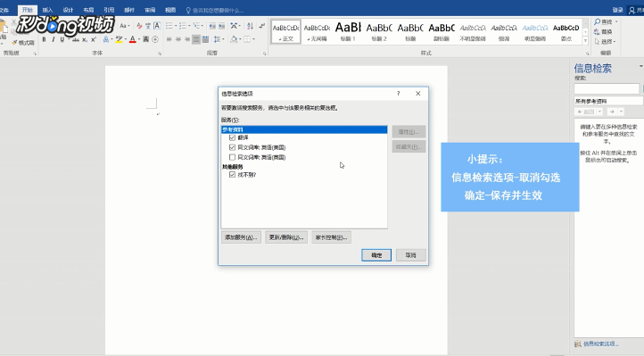Toggle Italic formatting

click(x=53, y=39)
